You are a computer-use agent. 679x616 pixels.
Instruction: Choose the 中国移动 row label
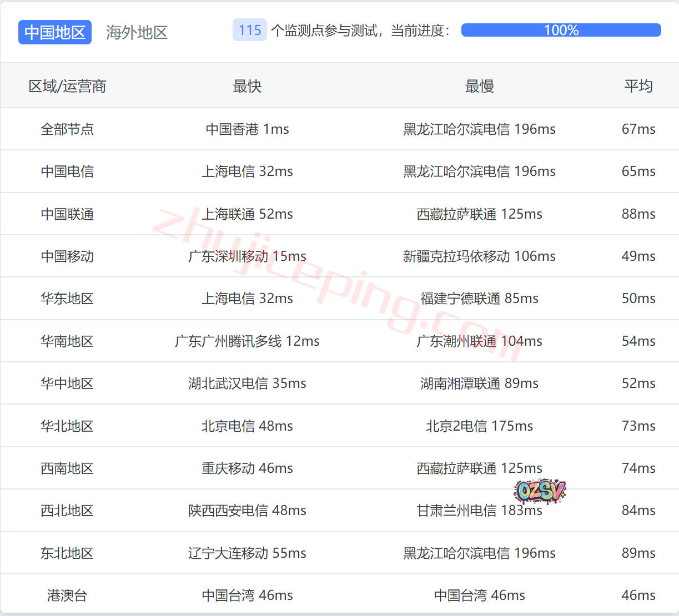click(x=67, y=256)
